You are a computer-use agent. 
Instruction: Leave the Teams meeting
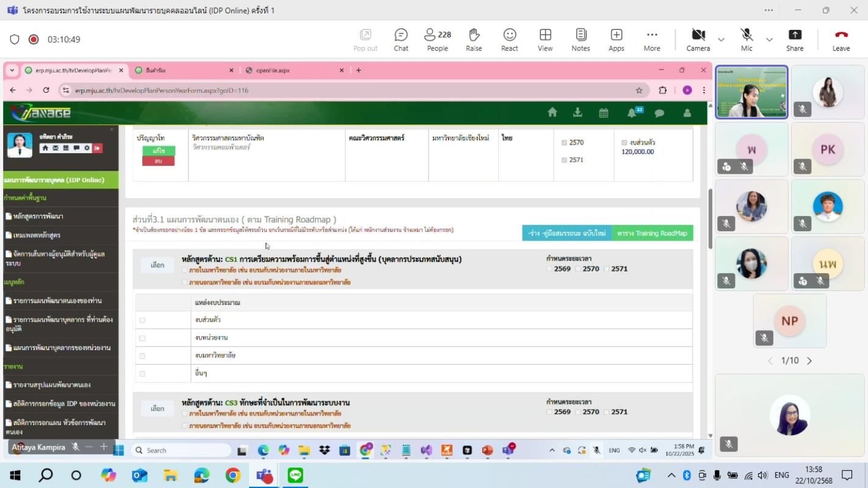tap(841, 40)
